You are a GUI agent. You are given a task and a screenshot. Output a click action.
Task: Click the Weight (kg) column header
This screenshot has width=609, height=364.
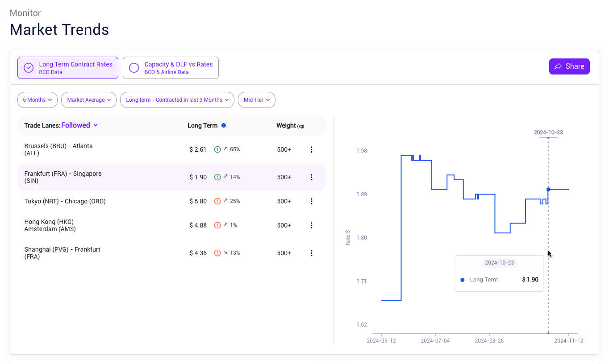coord(290,126)
